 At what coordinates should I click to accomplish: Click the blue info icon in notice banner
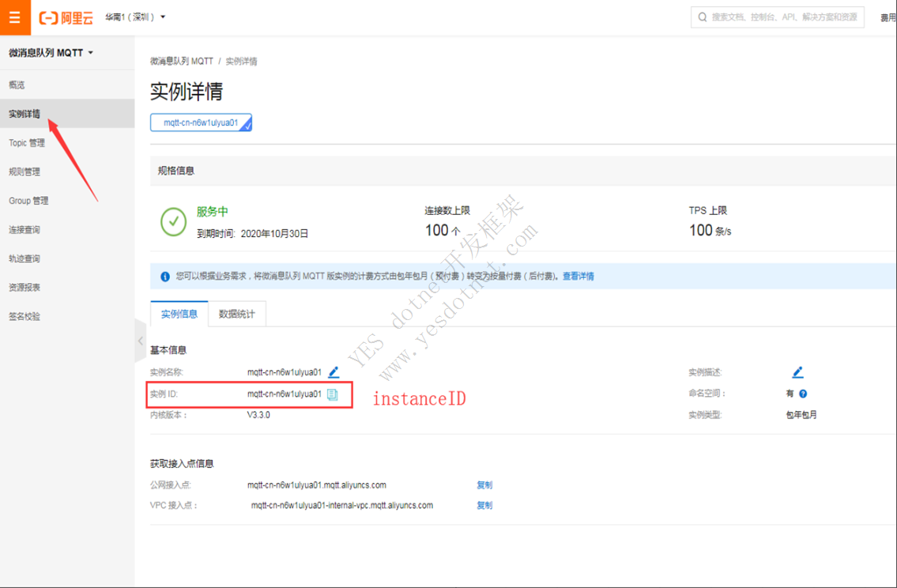[x=165, y=277]
